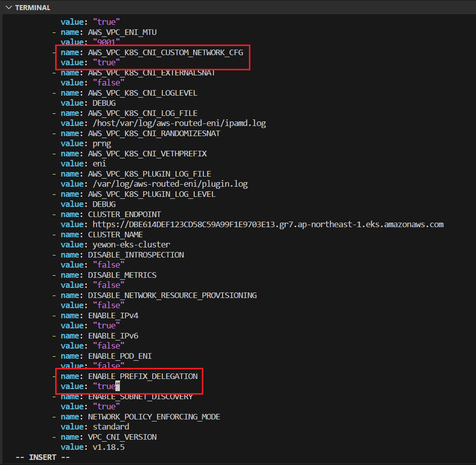Click "false" value under EXTERNALSNAT
The height and width of the screenshot is (465, 476).
coord(108,82)
